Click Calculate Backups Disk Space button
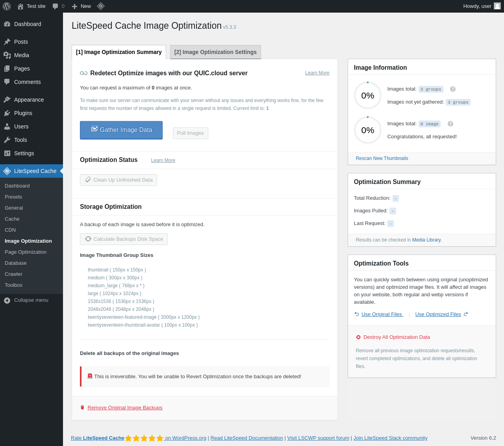 coord(124,239)
